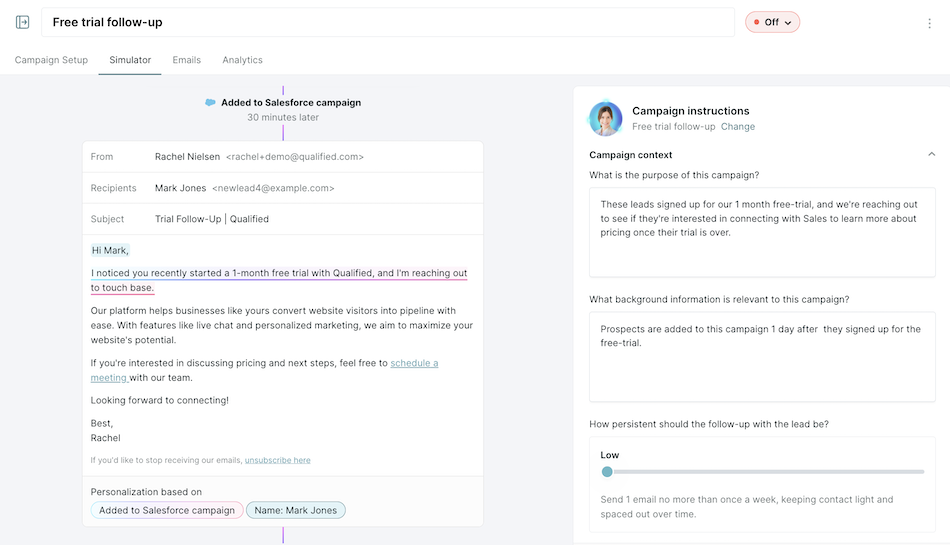Viewport: 950px width, 545px height.
Task: Click the campaign purpose text area
Action: click(762, 233)
